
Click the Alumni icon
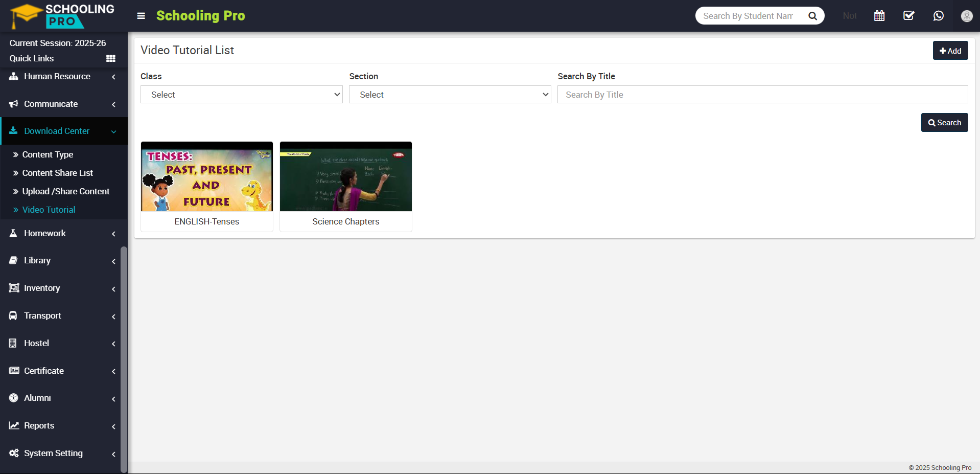pos(14,398)
